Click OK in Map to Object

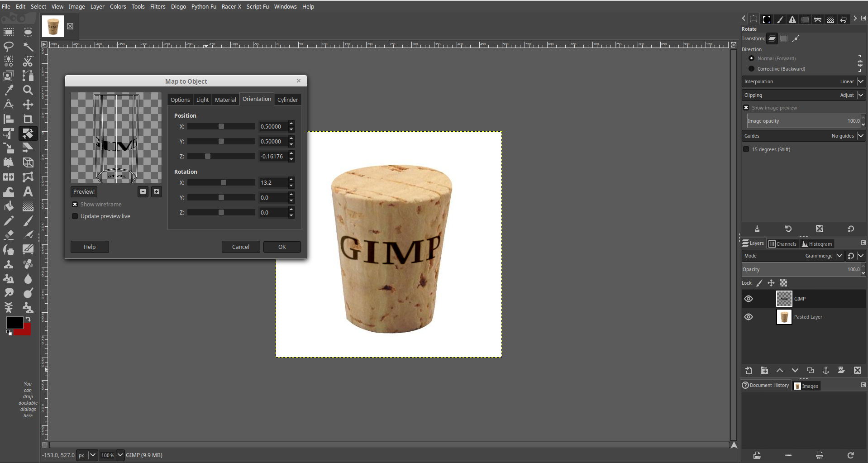coord(282,247)
